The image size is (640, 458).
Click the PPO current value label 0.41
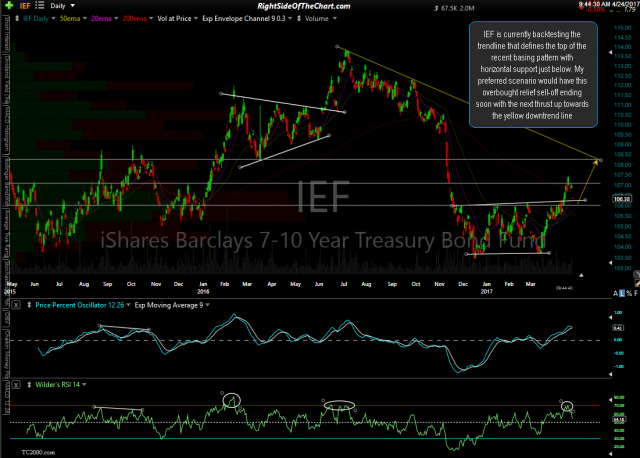[x=618, y=328]
